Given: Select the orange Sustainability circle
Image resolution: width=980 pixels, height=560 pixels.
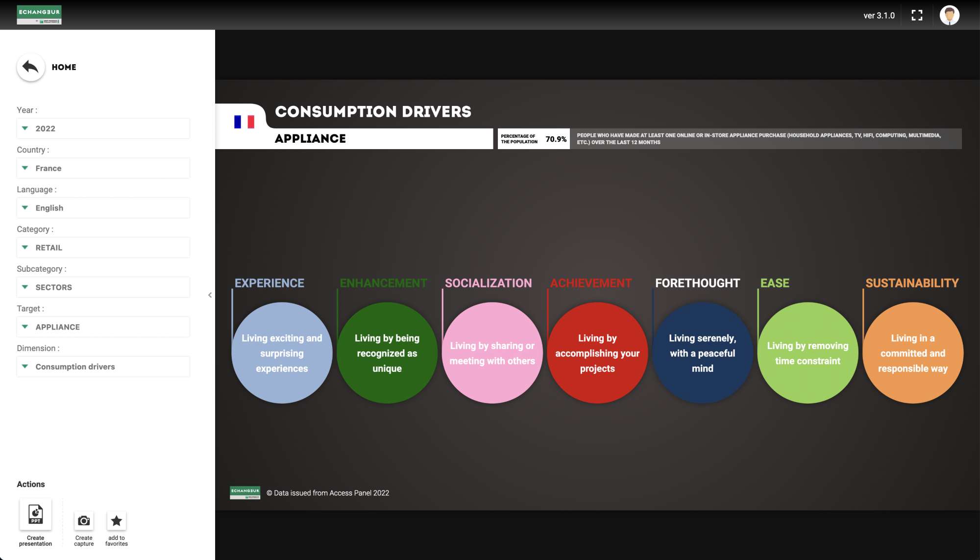Looking at the screenshot, I should [912, 353].
